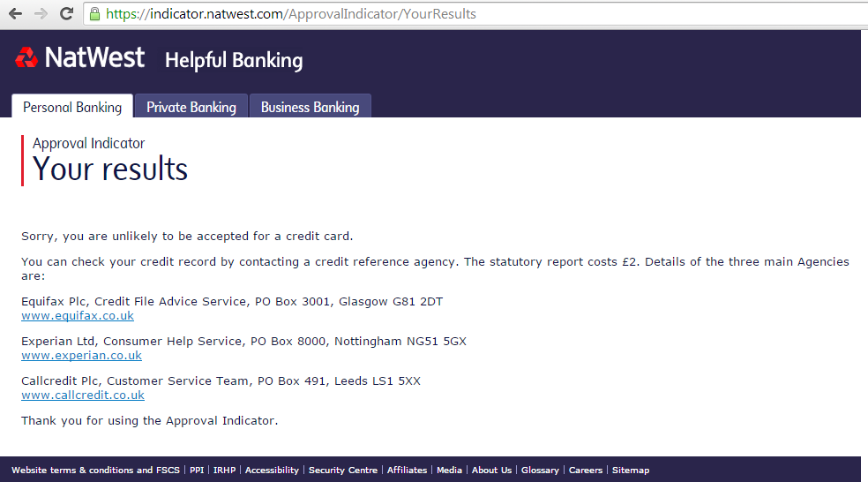Open Website terms & conditions and FSCS
868x482 pixels.
[96, 470]
